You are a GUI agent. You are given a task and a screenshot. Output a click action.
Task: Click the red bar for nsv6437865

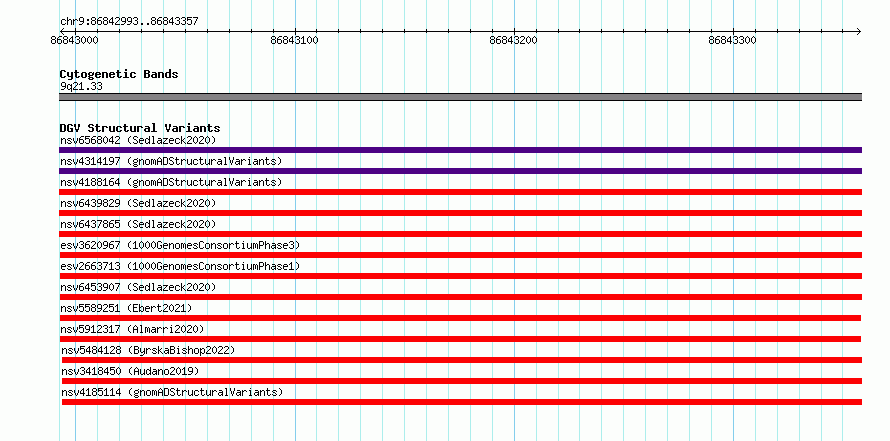[x=460, y=234]
